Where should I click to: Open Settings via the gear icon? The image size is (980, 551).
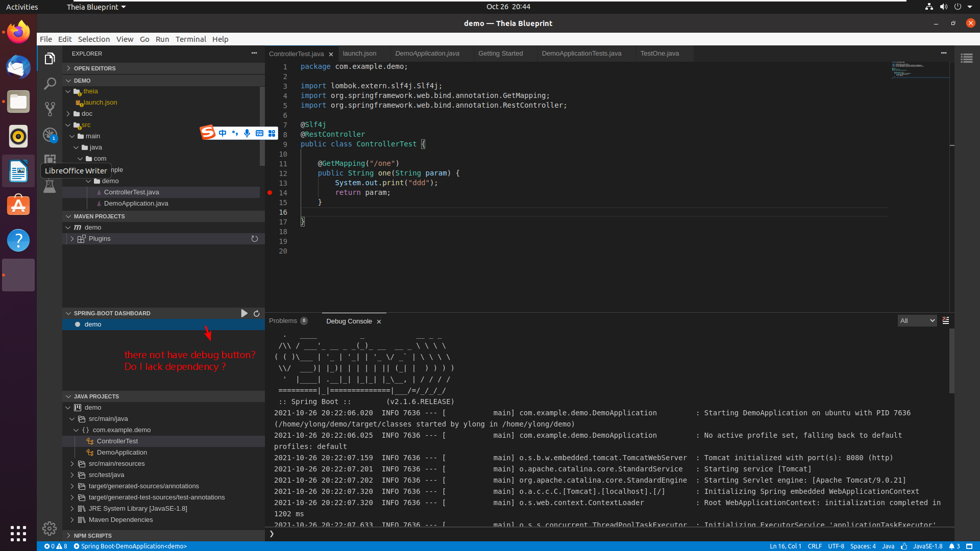coord(50,529)
